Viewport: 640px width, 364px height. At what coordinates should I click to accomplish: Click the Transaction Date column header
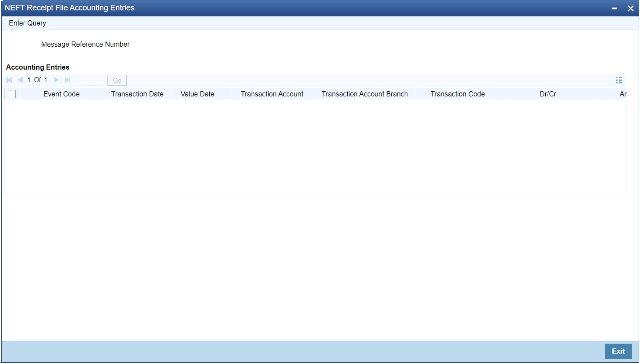pyautogui.click(x=137, y=94)
